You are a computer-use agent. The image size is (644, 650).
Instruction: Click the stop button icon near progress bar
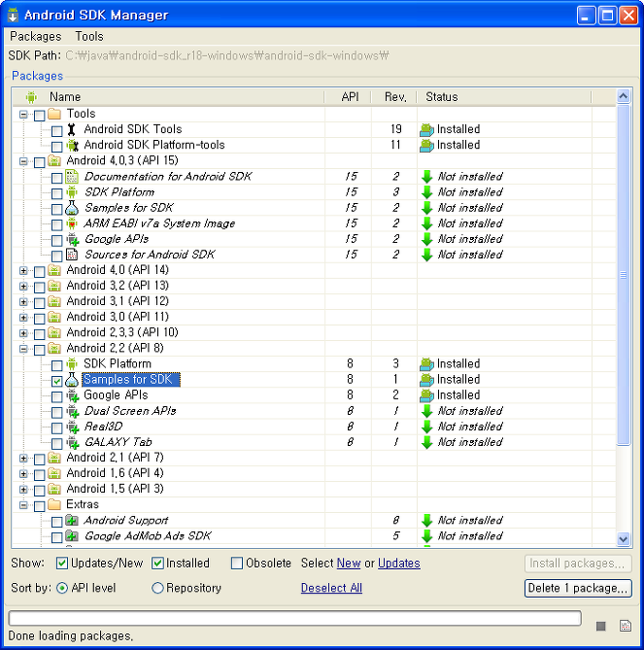click(x=601, y=626)
